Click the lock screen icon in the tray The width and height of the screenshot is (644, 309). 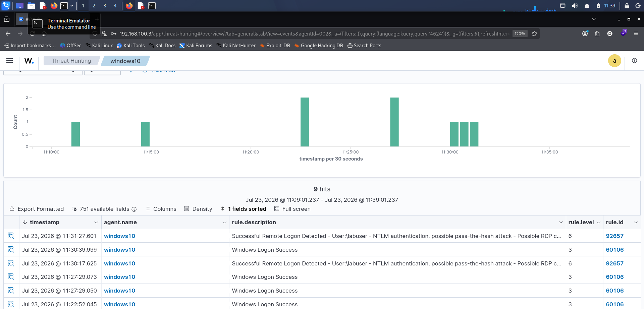[x=627, y=6]
